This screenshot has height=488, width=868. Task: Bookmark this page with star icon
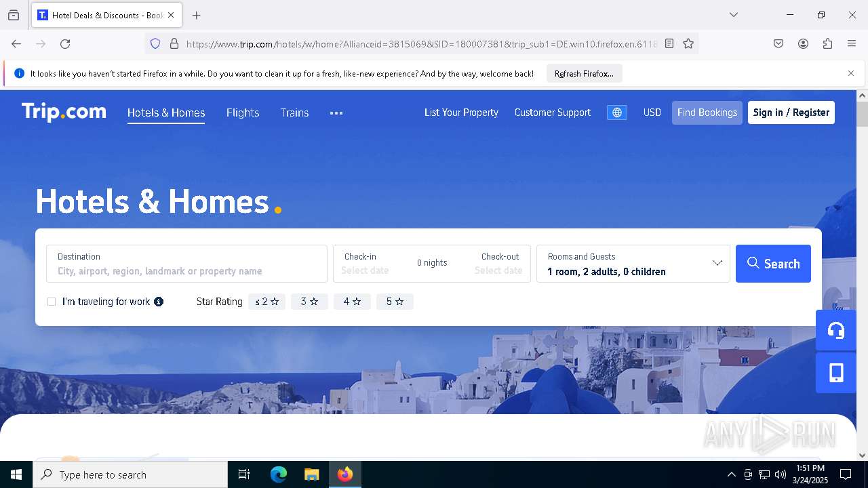pos(688,43)
